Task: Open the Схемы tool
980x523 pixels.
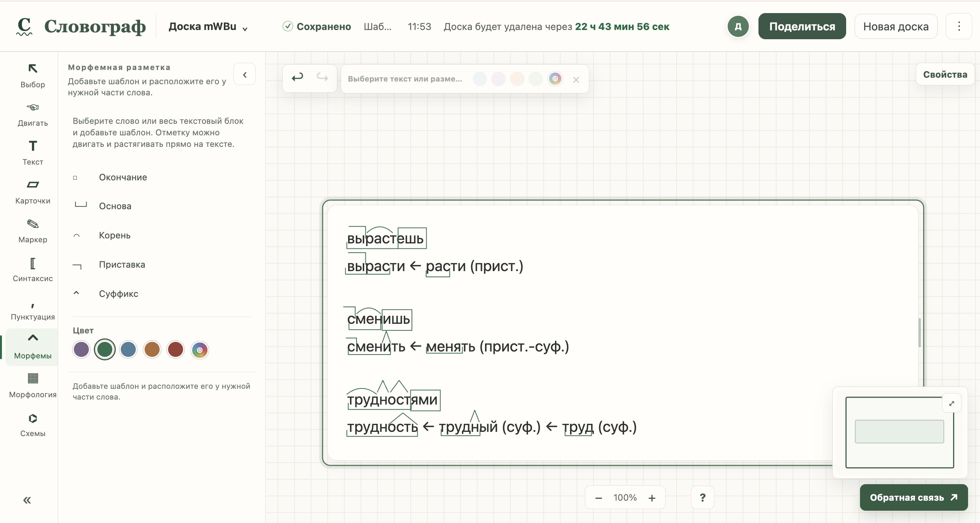Action: point(33,425)
